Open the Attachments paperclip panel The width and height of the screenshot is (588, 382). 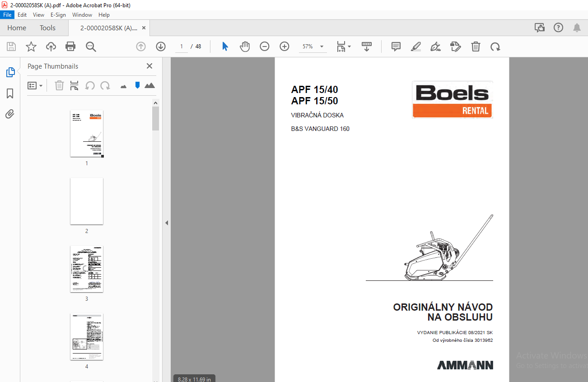(x=10, y=114)
